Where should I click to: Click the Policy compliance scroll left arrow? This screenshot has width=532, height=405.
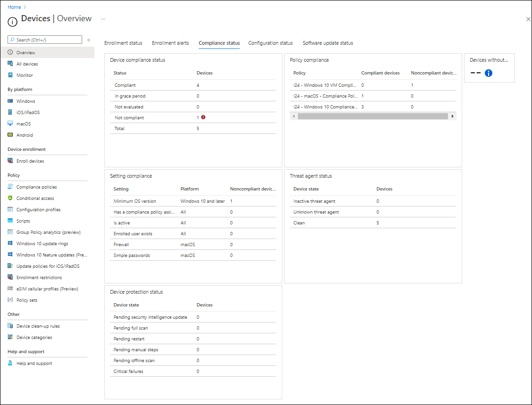(x=294, y=116)
